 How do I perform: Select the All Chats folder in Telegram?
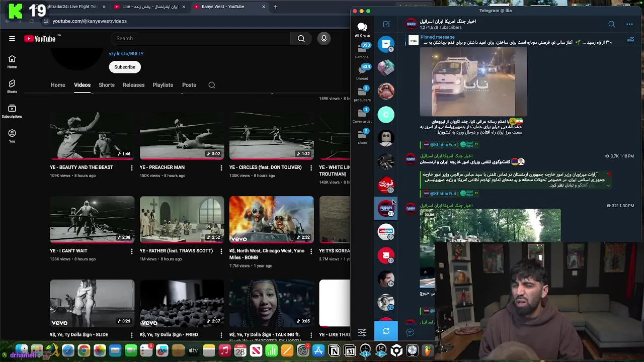click(x=362, y=29)
